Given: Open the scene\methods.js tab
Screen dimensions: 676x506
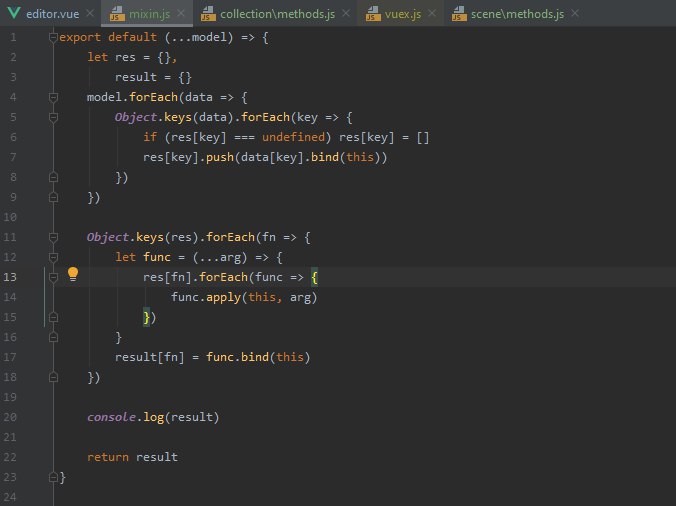Looking at the screenshot, I should click(517, 14).
